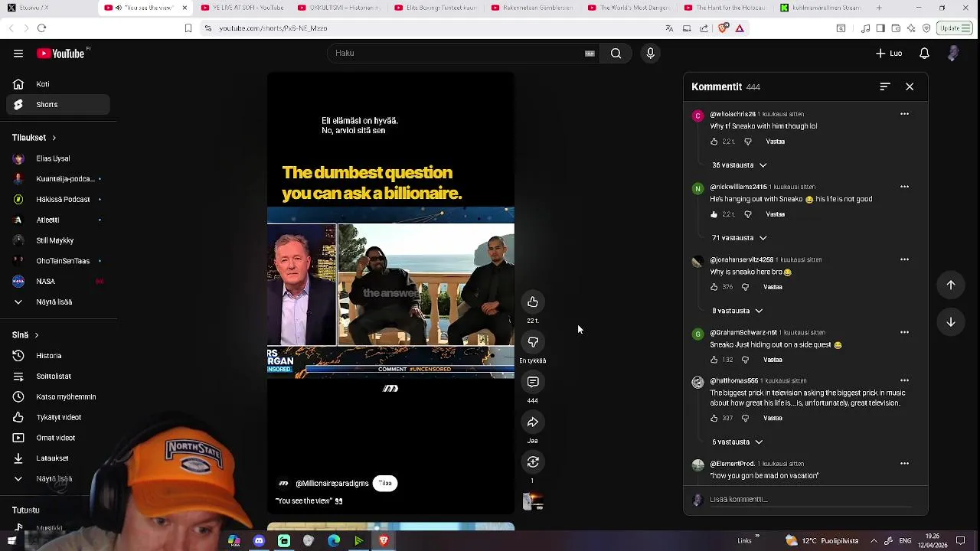Go to the YouTube home logo
Viewport: 980px width, 551px height.
(x=61, y=54)
